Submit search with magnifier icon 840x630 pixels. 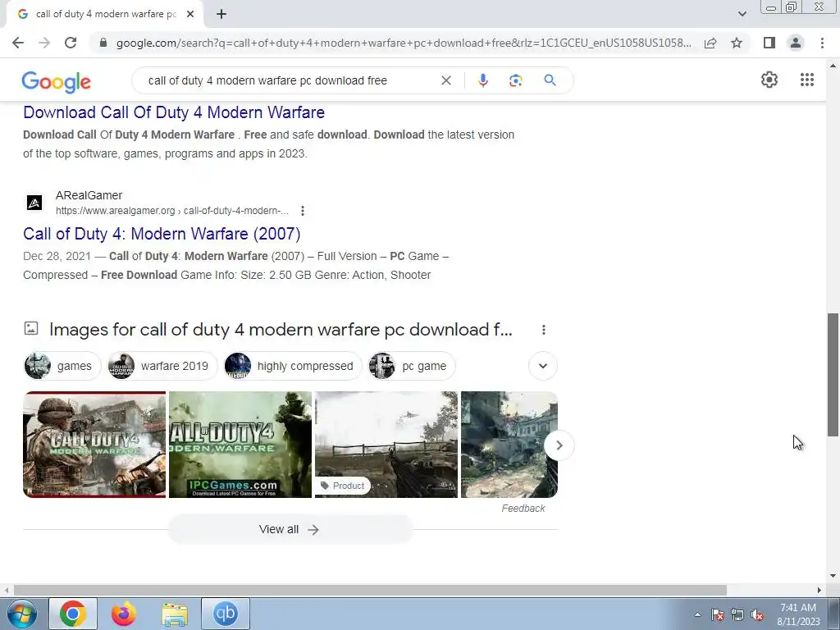click(x=550, y=80)
